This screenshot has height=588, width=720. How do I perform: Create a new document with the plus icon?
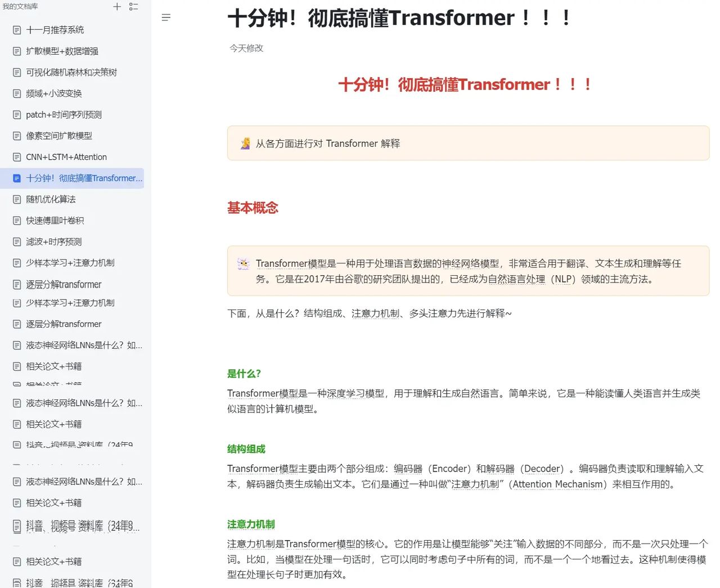click(x=116, y=7)
